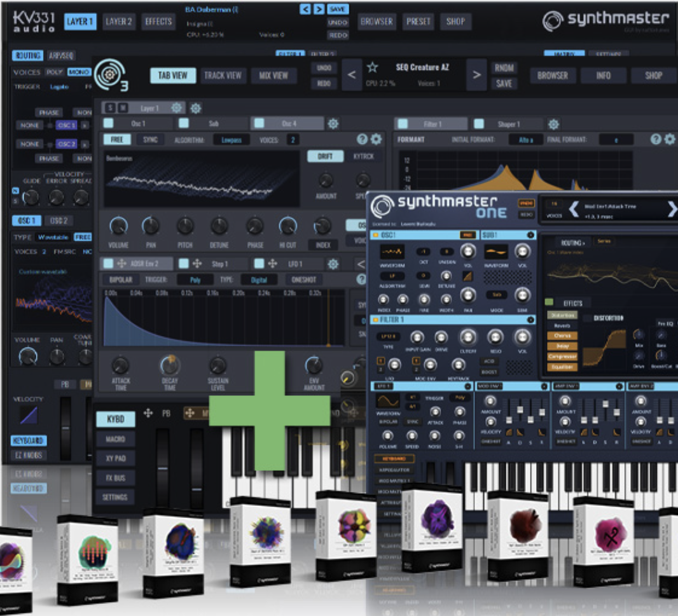
Task: Click DECAY TIME knob in SynthMaster 3
Action: point(169,365)
